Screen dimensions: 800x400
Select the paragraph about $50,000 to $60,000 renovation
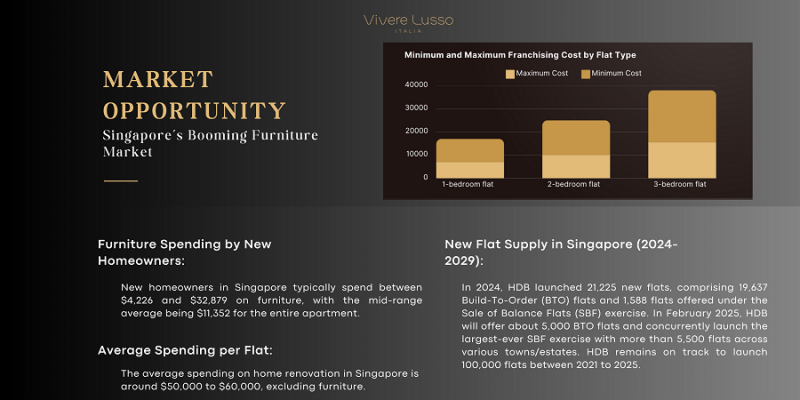click(270, 379)
